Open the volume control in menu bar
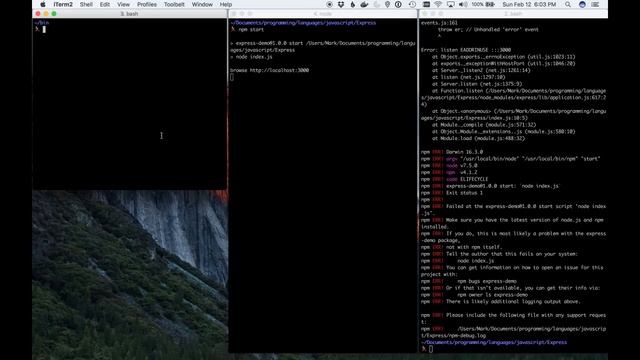Image resolution: width=640 pixels, height=360 pixels. click(463, 4)
